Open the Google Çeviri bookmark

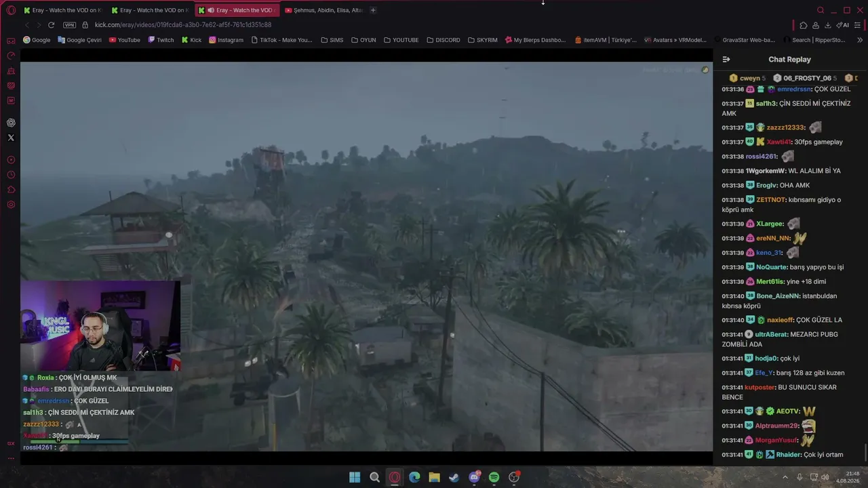click(x=79, y=40)
